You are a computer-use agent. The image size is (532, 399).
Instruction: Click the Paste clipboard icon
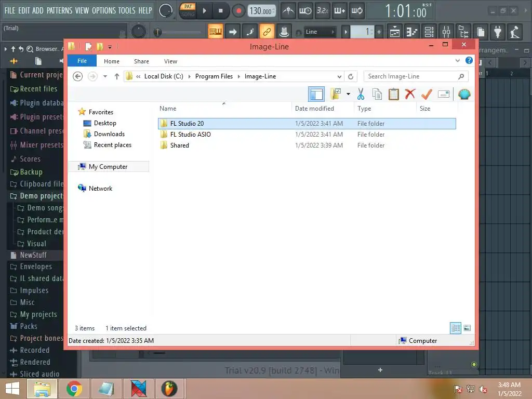(394, 94)
